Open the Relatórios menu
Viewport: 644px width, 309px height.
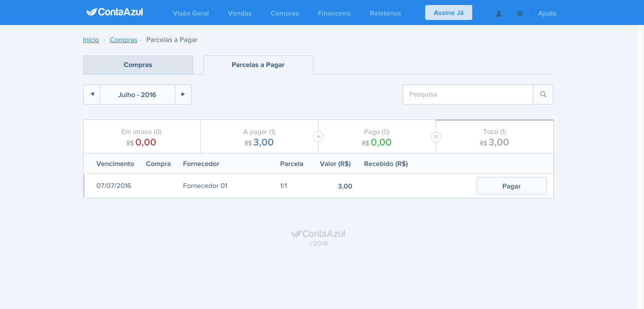pos(386,13)
